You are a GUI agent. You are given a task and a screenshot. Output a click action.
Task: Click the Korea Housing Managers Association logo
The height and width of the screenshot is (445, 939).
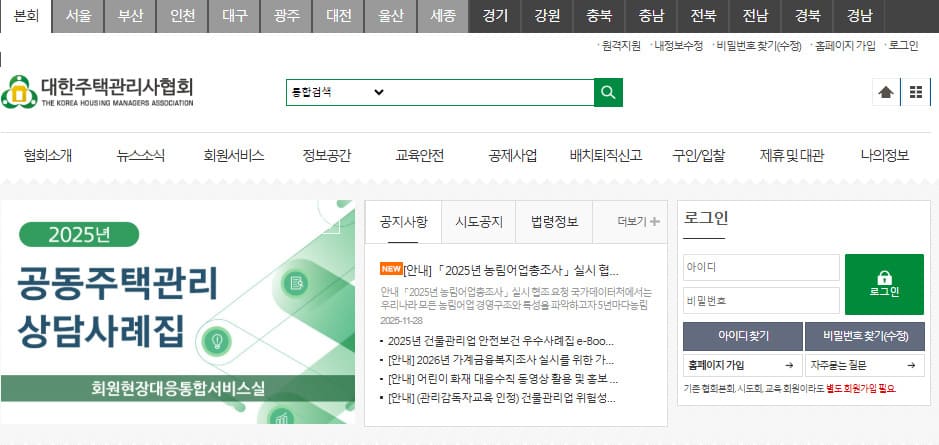click(x=98, y=91)
